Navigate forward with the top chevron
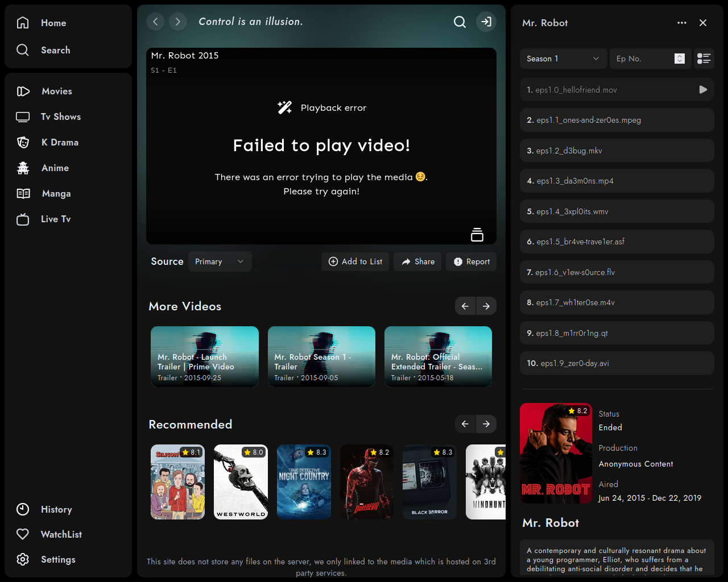The image size is (728, 582). [178, 22]
